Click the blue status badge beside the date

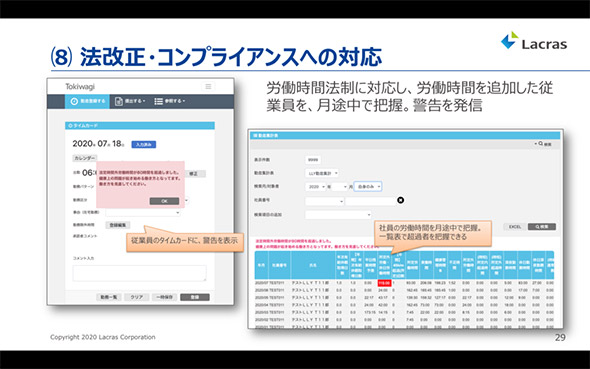[144, 144]
